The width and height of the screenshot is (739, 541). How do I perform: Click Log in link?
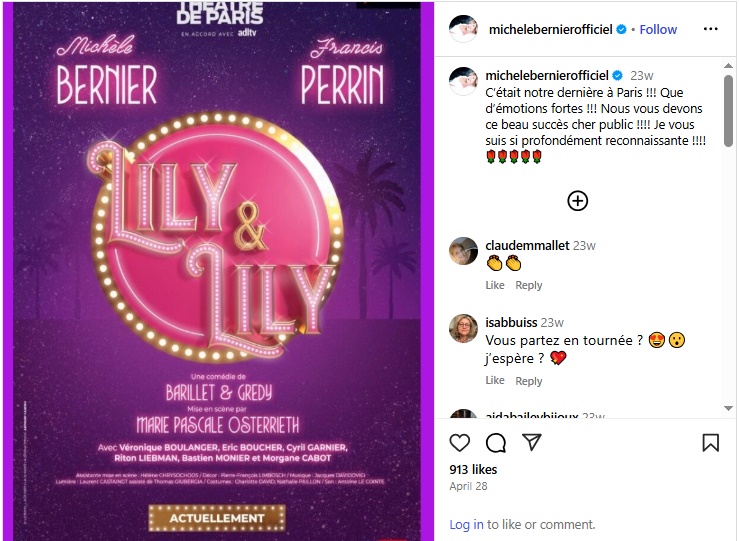pos(466,525)
